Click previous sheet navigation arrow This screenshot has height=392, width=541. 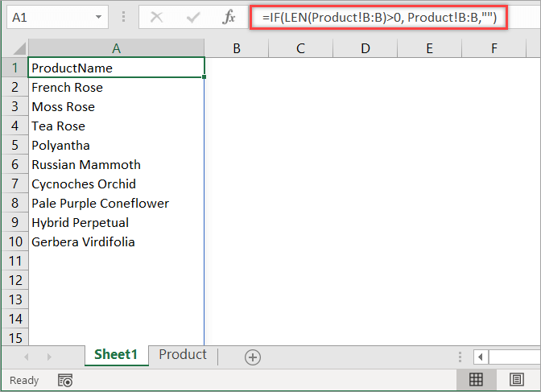click(x=27, y=357)
